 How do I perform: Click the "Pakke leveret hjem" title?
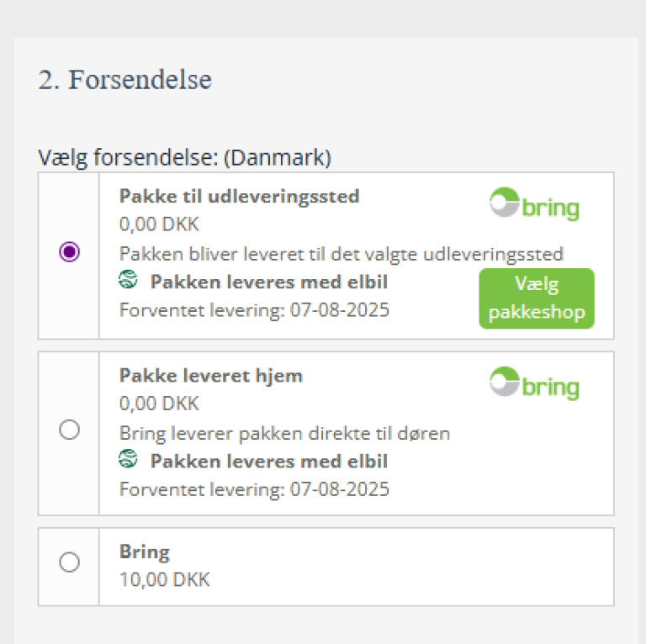210,375
